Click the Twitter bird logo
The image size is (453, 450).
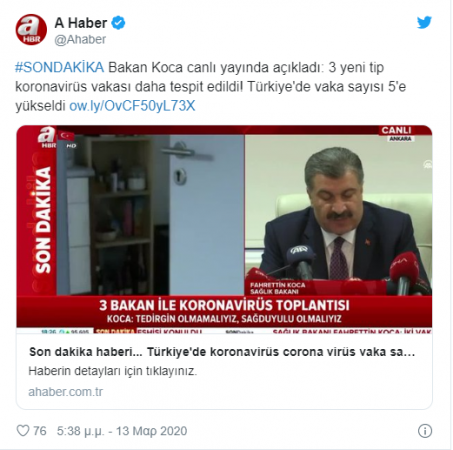click(424, 22)
